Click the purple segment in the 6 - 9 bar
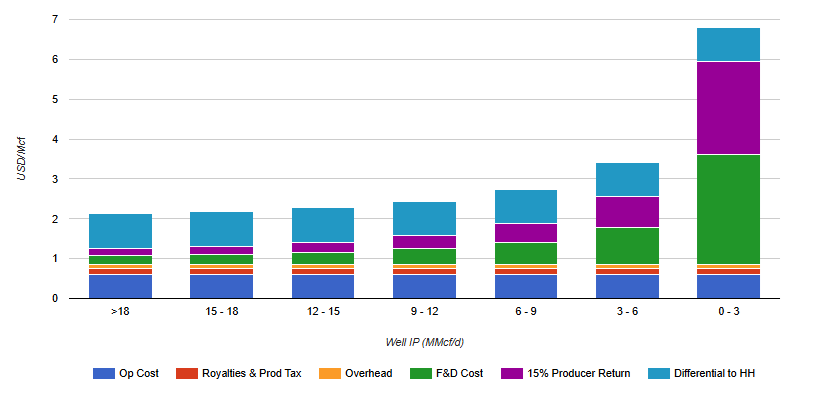The image size is (814, 408). pyautogui.click(x=525, y=233)
